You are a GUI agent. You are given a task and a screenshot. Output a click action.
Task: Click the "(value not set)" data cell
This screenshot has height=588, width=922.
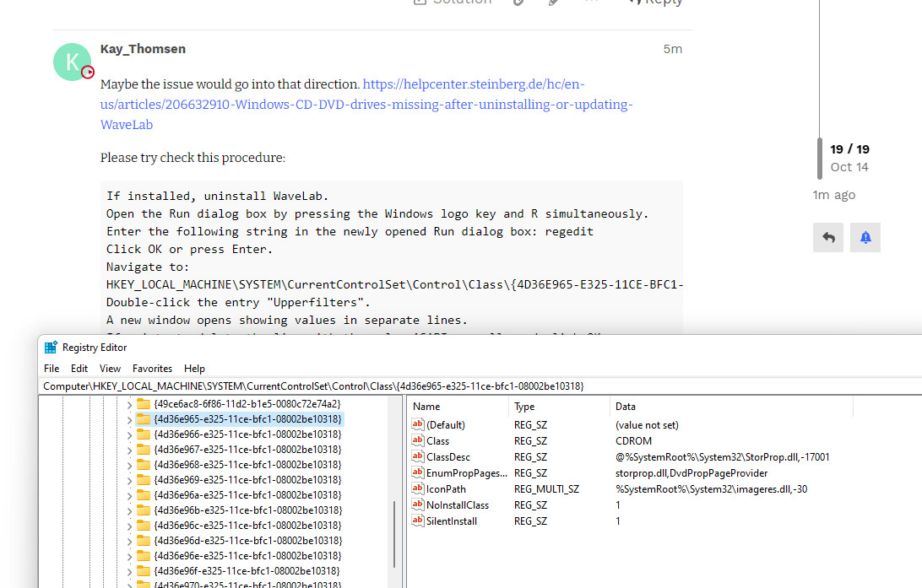[647, 424]
